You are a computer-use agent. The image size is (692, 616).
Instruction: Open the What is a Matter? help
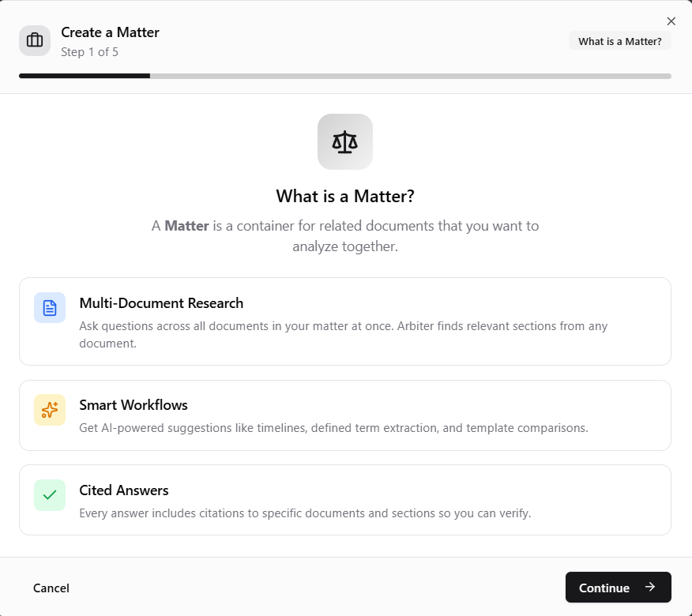(619, 40)
